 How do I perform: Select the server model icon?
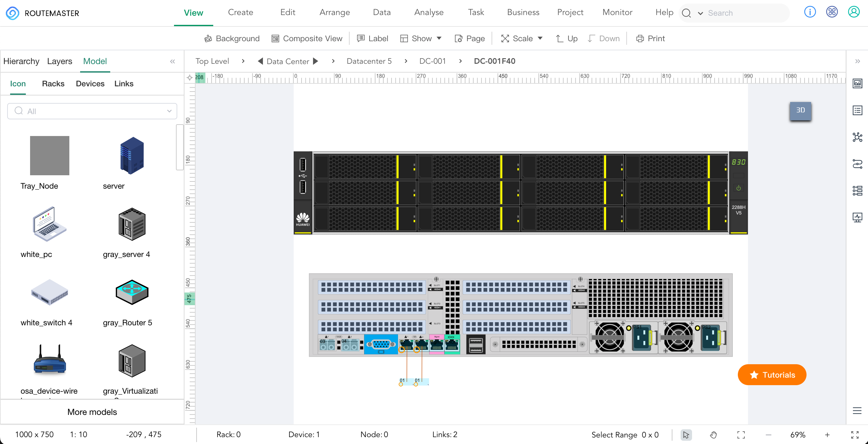click(132, 156)
